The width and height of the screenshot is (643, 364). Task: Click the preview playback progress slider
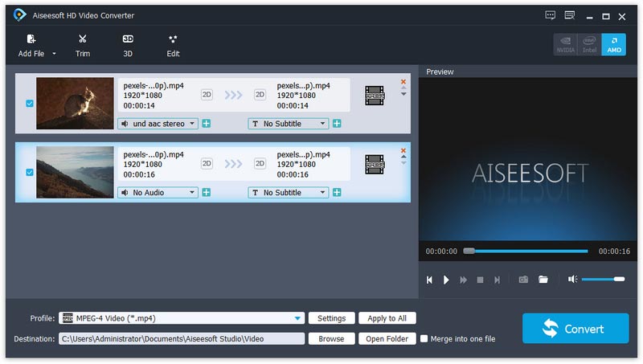(x=526, y=251)
